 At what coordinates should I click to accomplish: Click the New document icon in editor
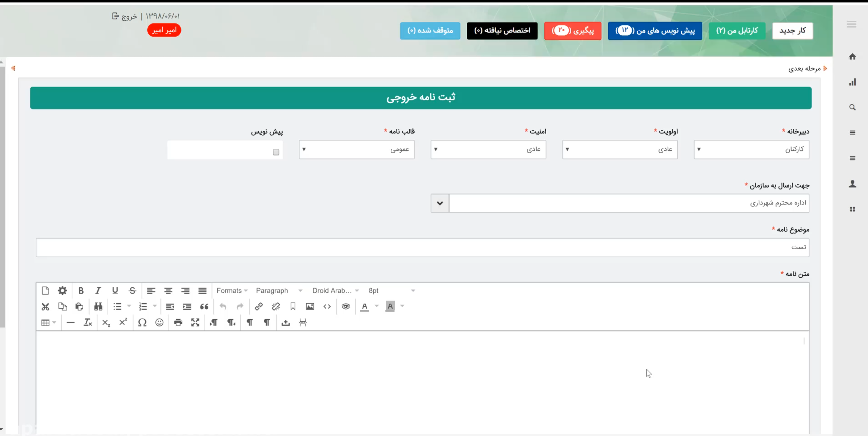tap(45, 291)
